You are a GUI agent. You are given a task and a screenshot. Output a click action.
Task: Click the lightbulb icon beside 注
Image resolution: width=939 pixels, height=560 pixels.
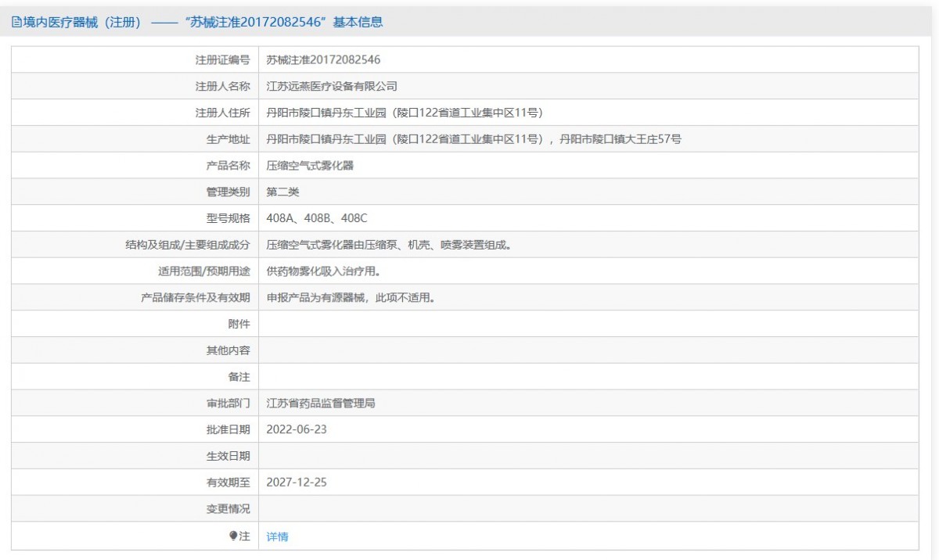[x=232, y=536]
